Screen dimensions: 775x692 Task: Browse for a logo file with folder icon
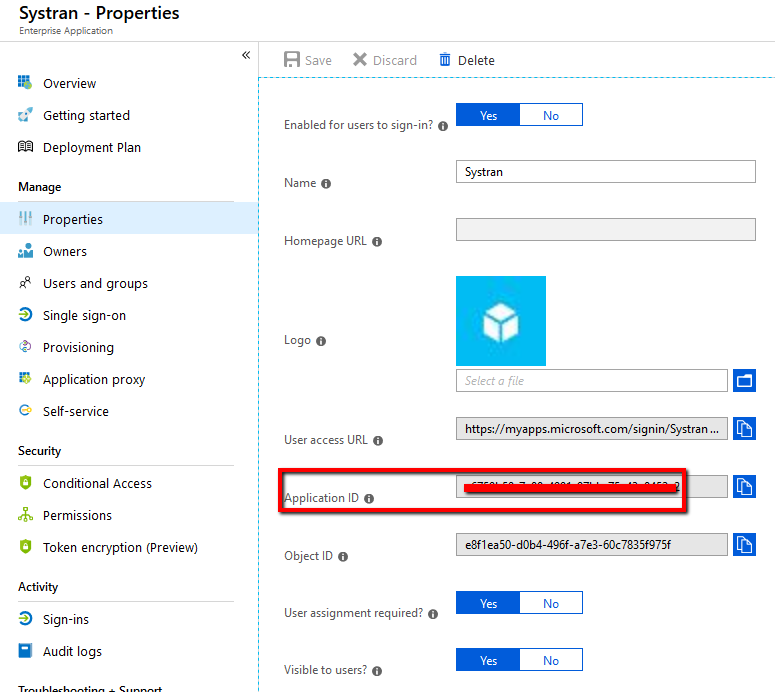tap(744, 381)
